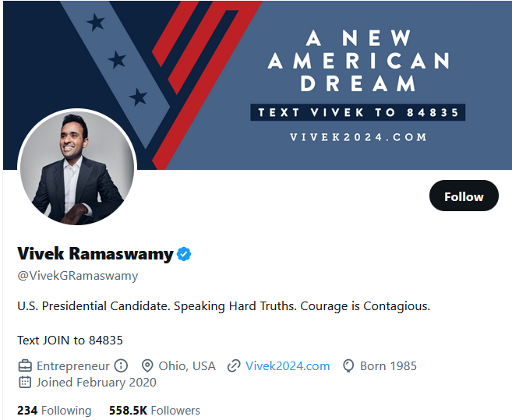
Task: View the 558.5K Followers list
Action: pyautogui.click(x=154, y=410)
